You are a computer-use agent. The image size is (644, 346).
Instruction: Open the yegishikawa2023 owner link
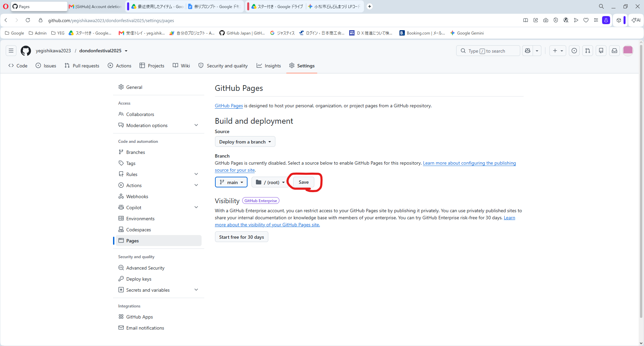point(53,51)
